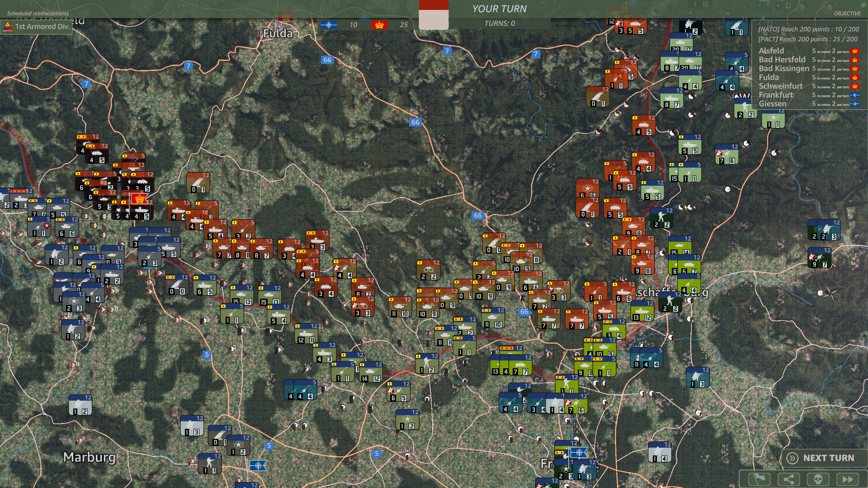Click the Giessen objective entry

tap(772, 104)
